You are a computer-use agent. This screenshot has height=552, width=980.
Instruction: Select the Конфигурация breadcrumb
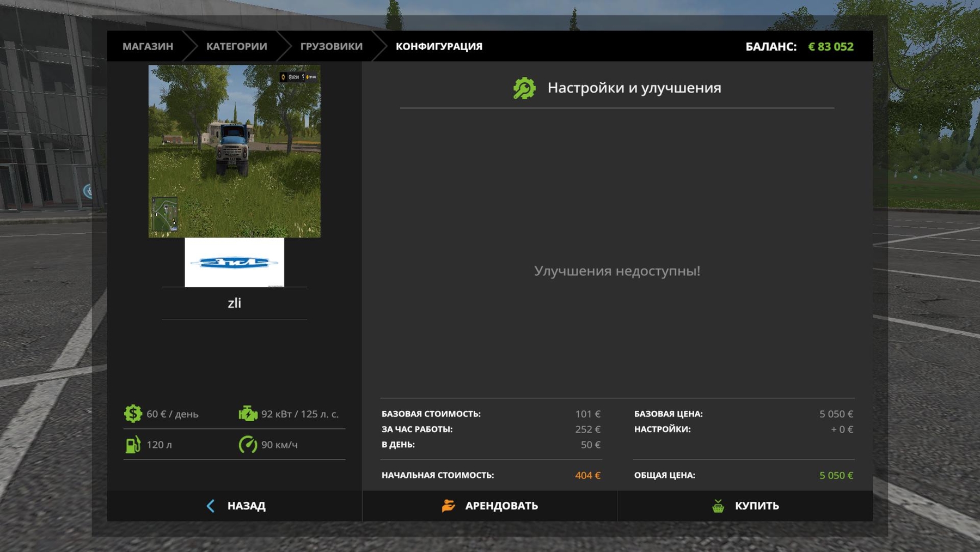click(439, 46)
